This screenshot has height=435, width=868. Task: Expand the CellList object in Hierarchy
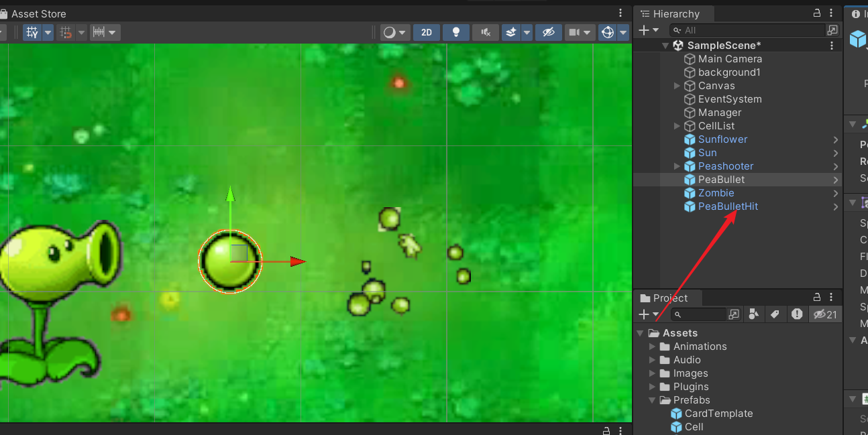coord(677,126)
